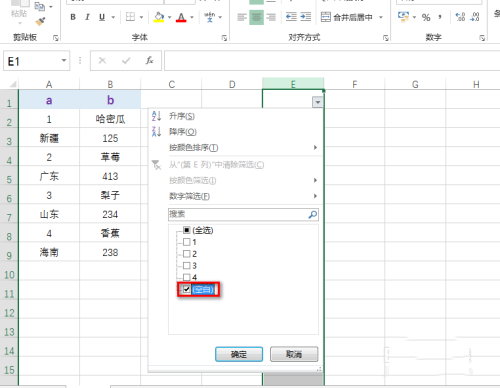Click confirm checkmark in formula bar
This screenshot has height=388, width=500.
point(126,61)
